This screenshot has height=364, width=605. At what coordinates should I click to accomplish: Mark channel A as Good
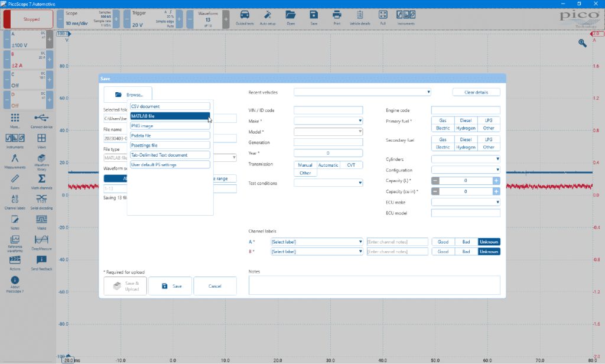(443, 242)
